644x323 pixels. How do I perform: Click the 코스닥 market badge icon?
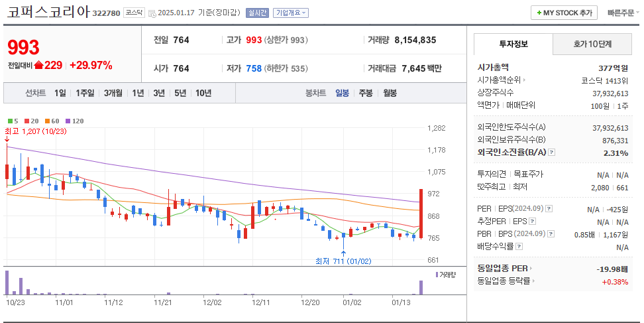click(134, 13)
